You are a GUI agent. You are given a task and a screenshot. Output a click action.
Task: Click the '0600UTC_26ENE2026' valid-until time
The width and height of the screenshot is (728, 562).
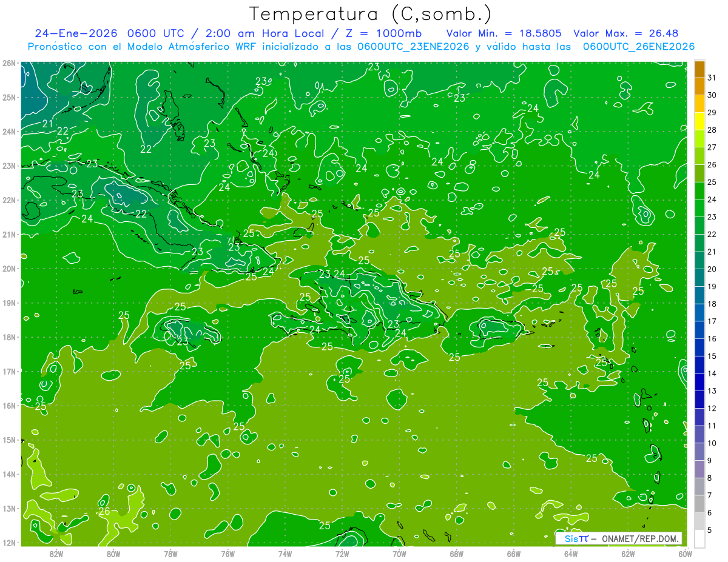point(638,47)
